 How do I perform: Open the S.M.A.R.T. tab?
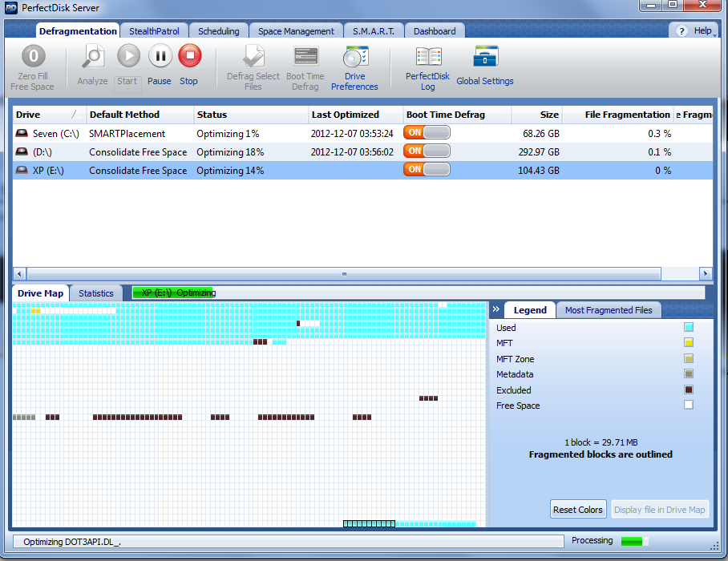pyautogui.click(x=374, y=31)
